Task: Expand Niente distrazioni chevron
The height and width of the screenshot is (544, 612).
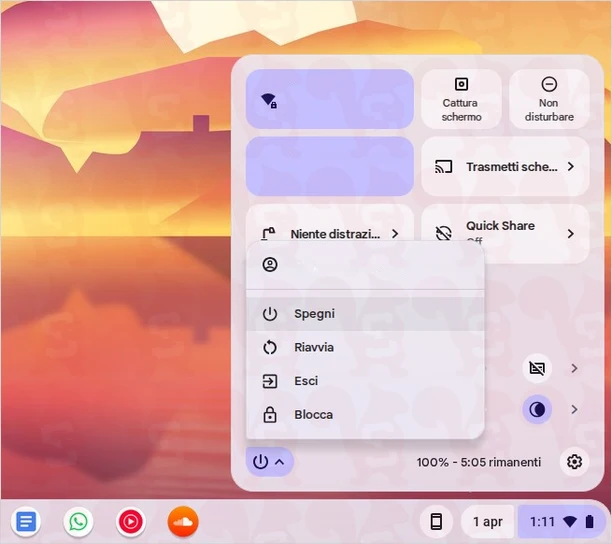Action: click(x=395, y=234)
